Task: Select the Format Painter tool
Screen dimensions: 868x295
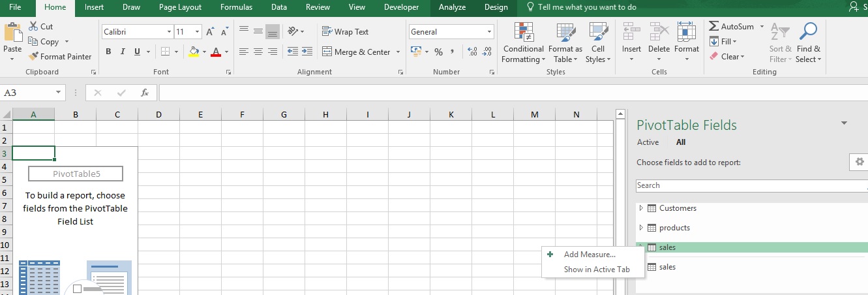Action: (x=60, y=57)
